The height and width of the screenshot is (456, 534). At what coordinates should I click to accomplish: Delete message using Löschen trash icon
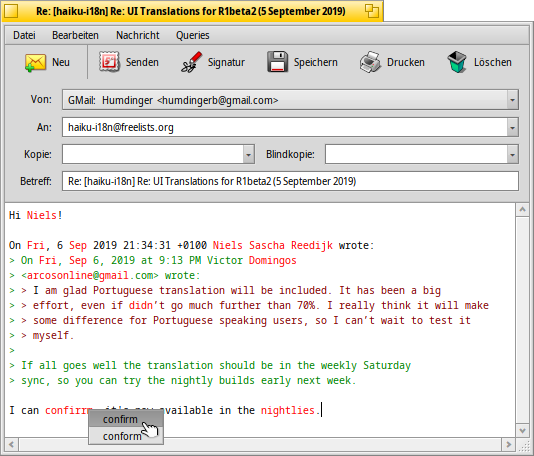pos(457,62)
